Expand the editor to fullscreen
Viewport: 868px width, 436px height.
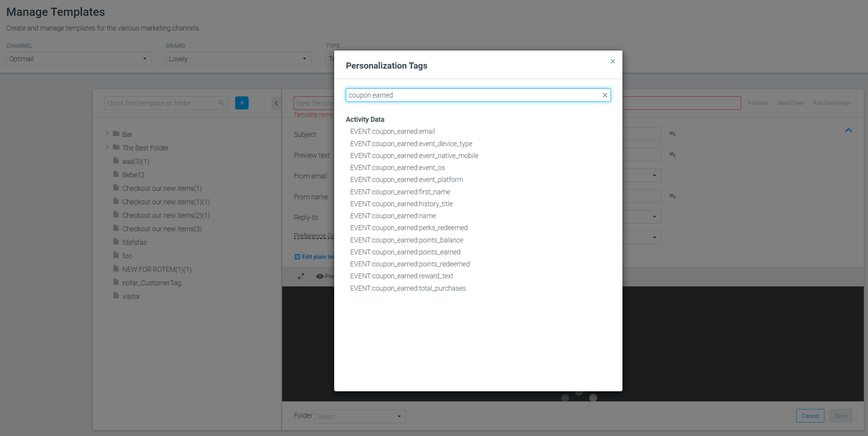coord(301,276)
